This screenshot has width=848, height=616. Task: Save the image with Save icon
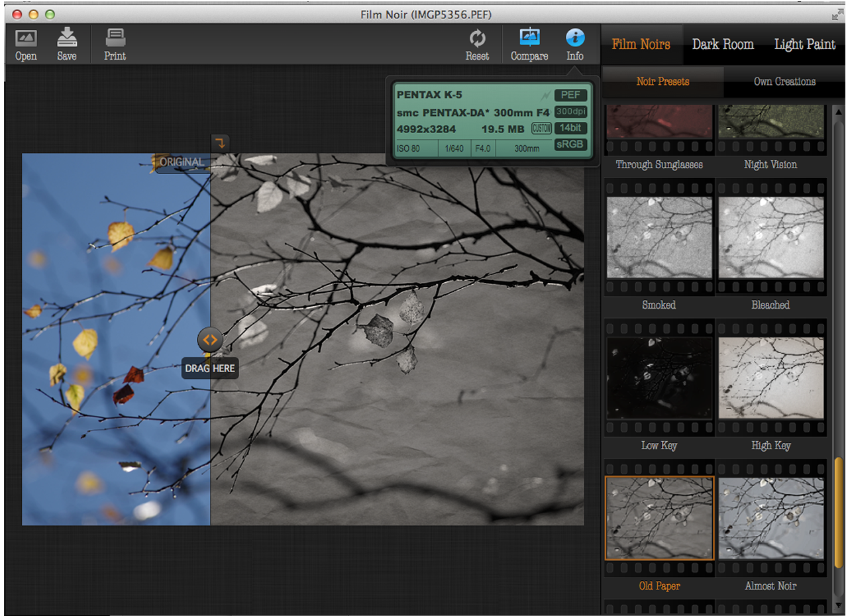pos(67,37)
